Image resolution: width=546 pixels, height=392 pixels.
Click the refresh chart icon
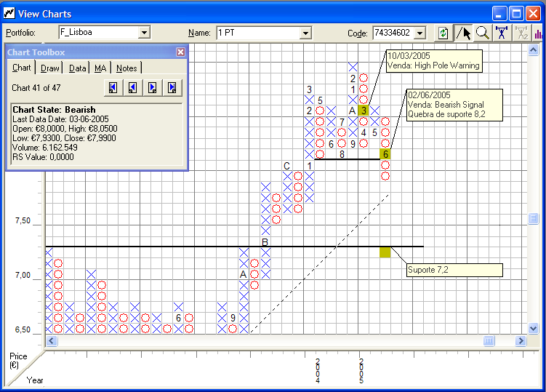[443, 33]
